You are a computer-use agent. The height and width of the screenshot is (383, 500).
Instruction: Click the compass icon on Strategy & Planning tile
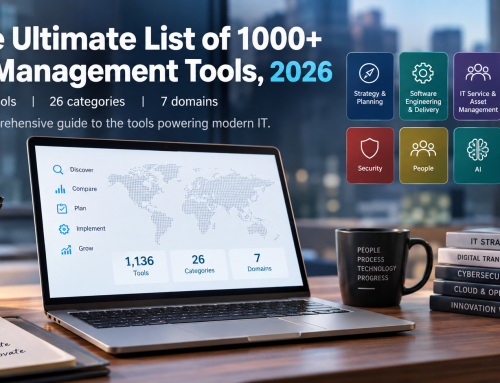pos(369,73)
